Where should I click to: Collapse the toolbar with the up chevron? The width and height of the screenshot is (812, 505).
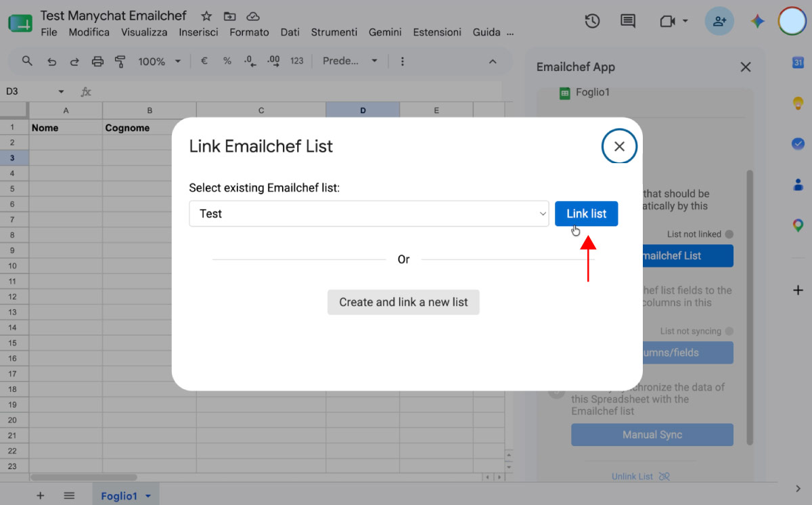[x=493, y=61]
